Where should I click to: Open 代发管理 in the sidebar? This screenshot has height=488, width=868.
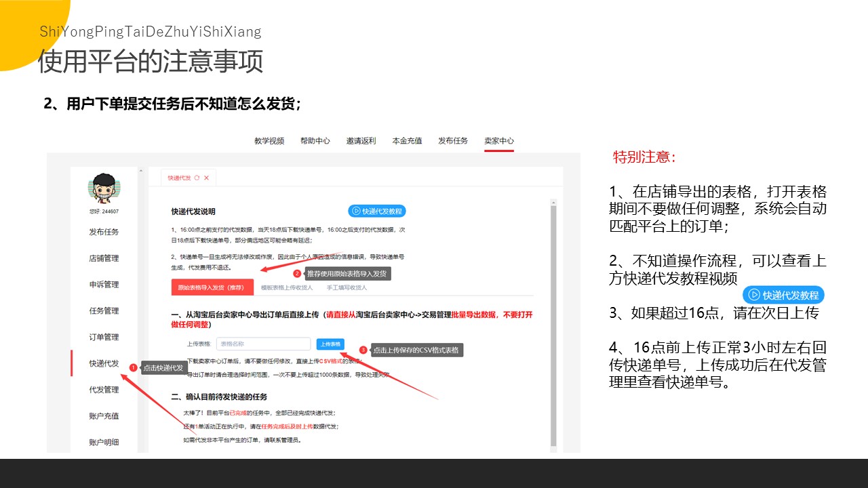tap(104, 390)
